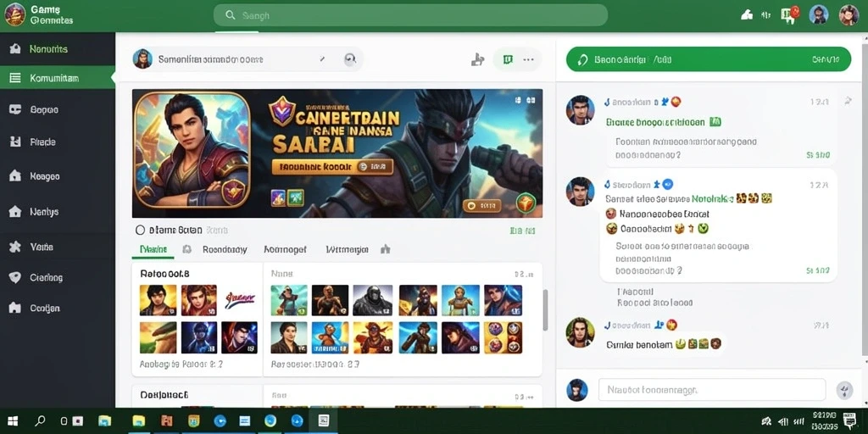The height and width of the screenshot is (434, 868).
Task: Click the game logo in the header
Action: [x=14, y=14]
